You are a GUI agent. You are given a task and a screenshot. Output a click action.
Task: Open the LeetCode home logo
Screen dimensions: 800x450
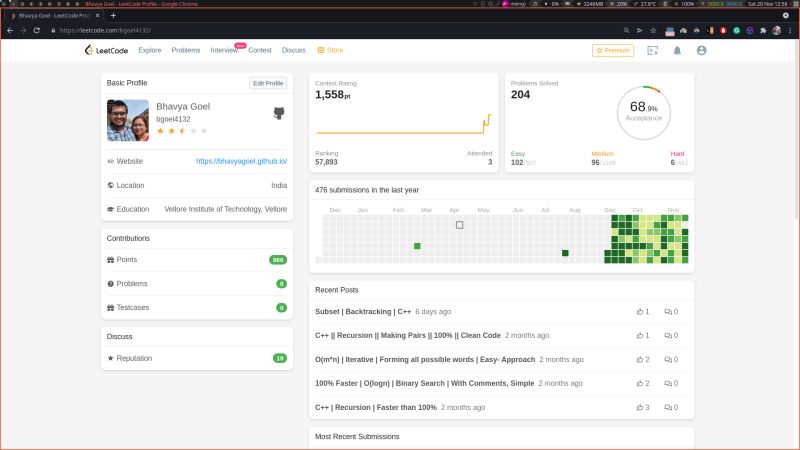click(106, 50)
